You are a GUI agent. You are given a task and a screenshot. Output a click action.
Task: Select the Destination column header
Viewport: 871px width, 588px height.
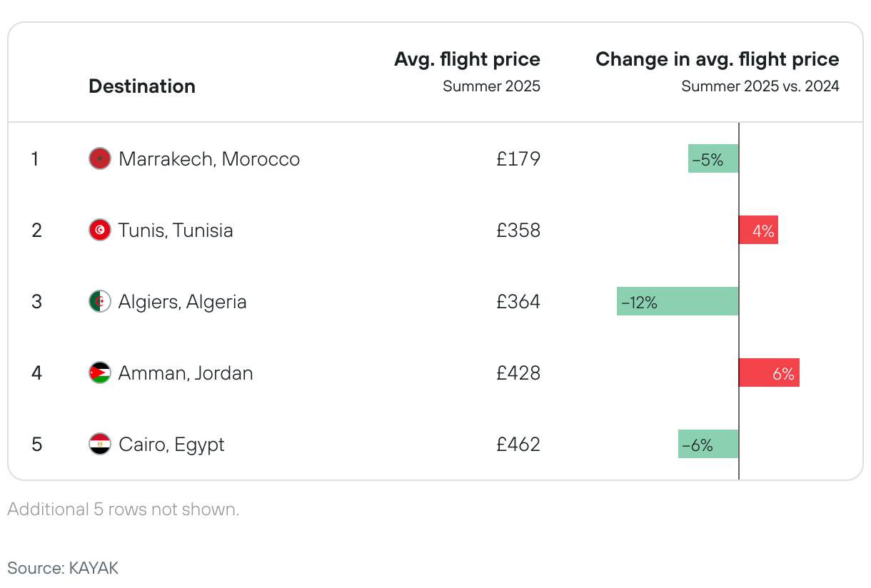142,86
